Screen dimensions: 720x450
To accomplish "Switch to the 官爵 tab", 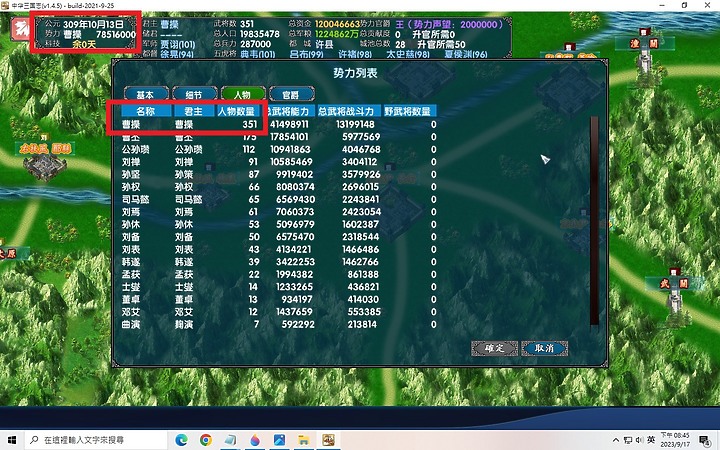I will [291, 94].
